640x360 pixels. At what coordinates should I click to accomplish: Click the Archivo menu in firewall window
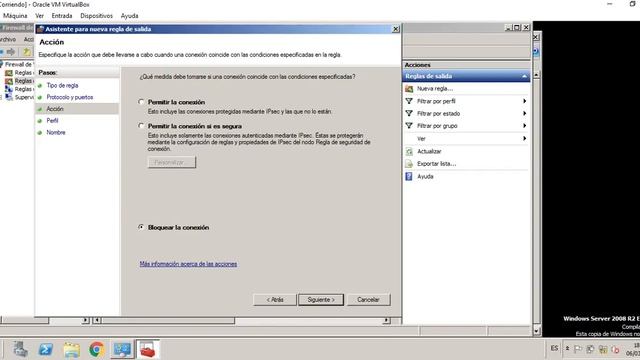[8, 39]
